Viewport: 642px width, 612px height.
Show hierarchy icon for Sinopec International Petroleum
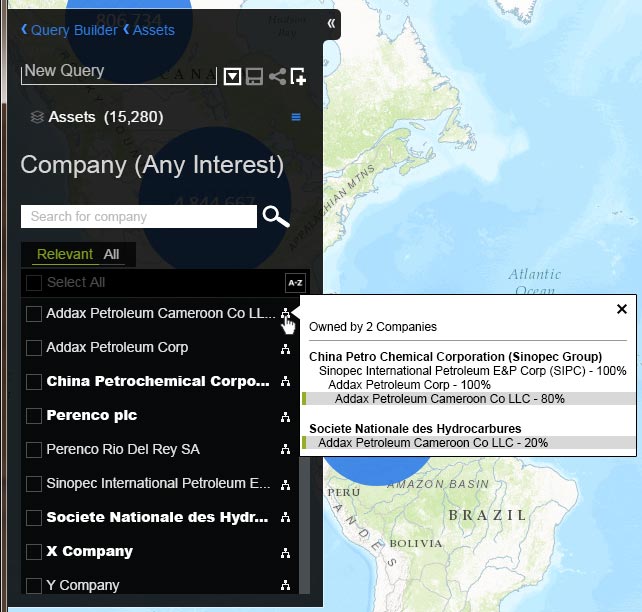(x=285, y=485)
